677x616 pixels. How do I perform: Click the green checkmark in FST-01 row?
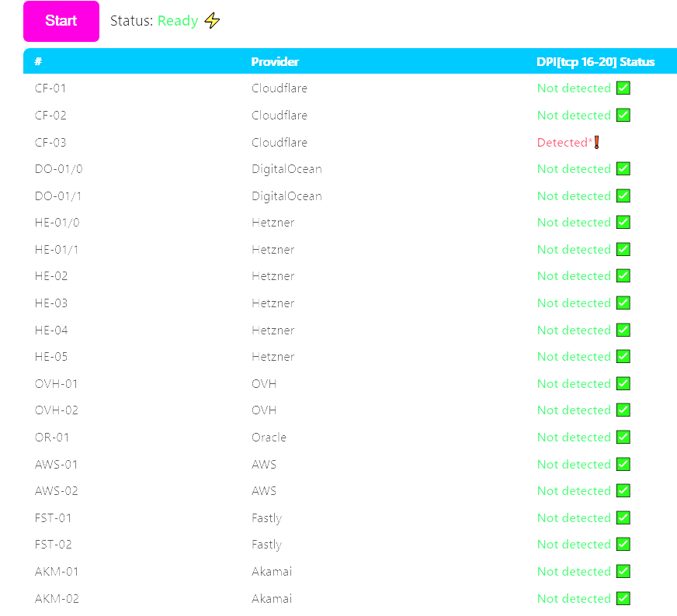623,517
